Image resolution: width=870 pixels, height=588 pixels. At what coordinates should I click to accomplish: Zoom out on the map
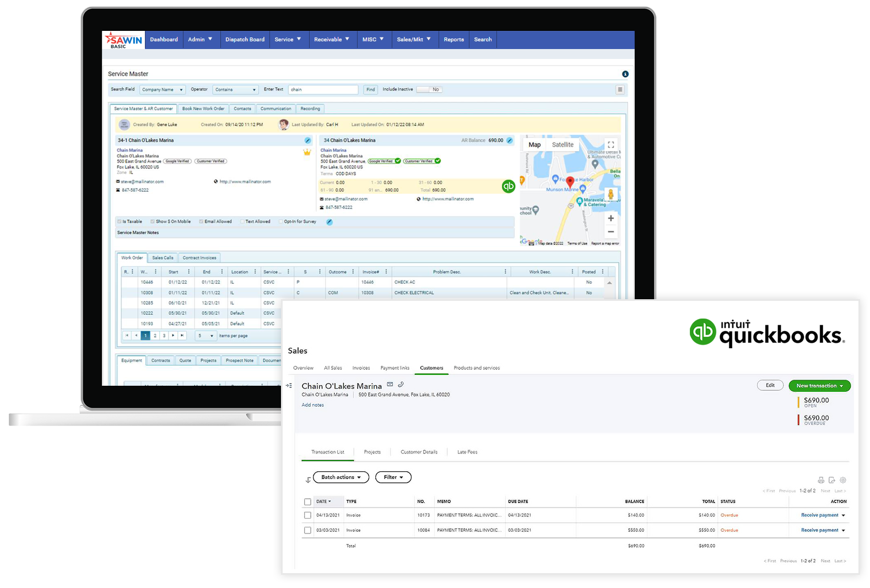point(610,232)
